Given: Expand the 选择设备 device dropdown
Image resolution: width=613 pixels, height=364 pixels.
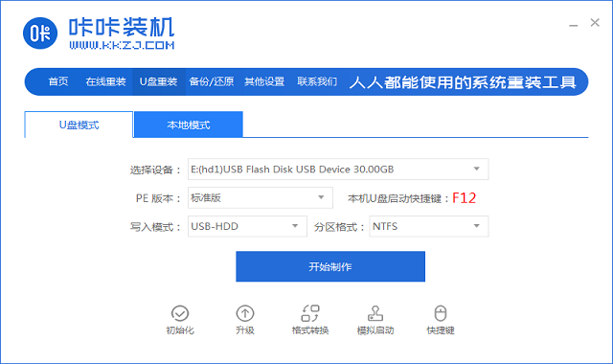Looking at the screenshot, I should [x=338, y=170].
